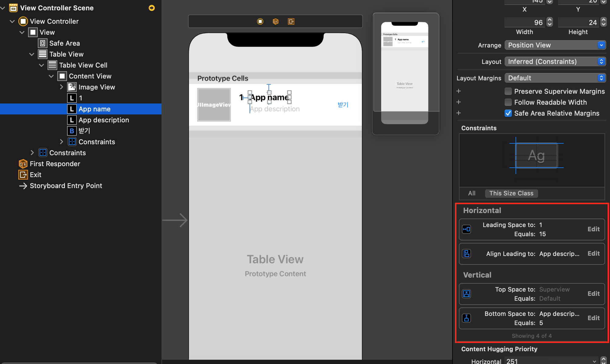Viewport: 610px width, 364px height.
Task: Click the App description label on the canvas
Action: click(x=275, y=109)
